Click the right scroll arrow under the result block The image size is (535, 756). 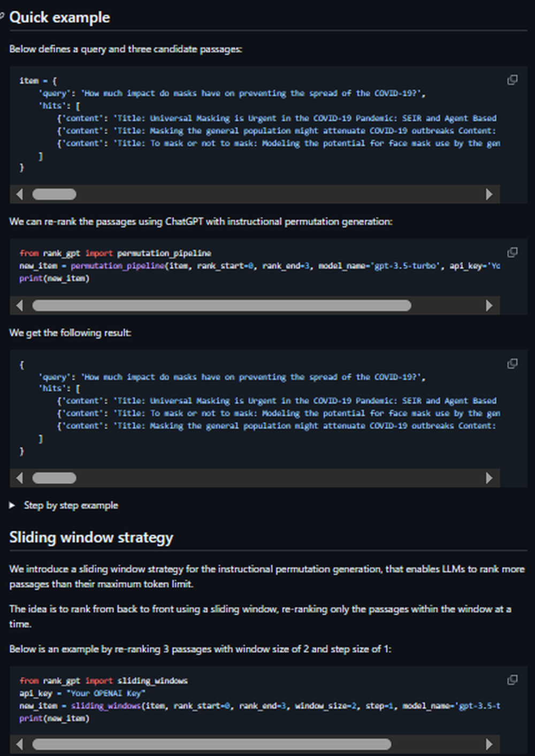491,478
